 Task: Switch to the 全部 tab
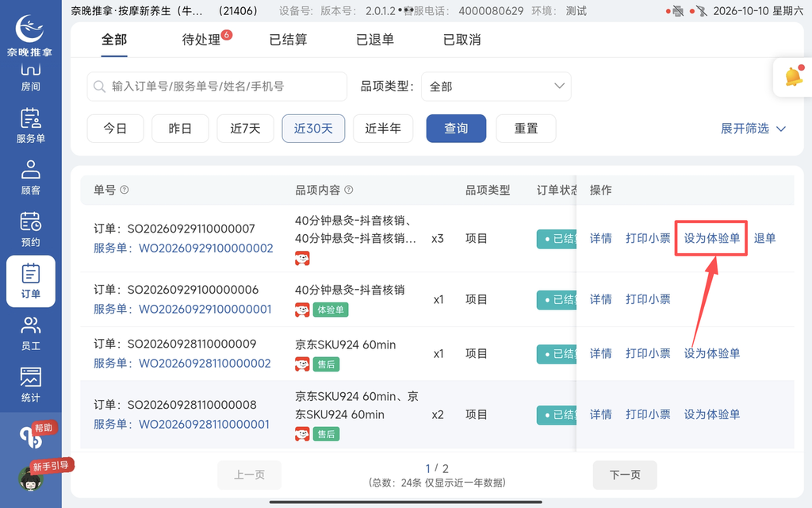click(x=114, y=40)
